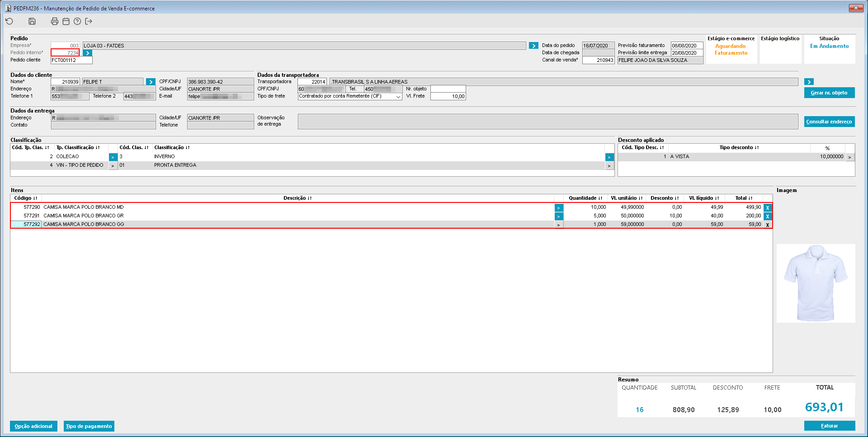
Task: Click the print toolbar icon
Action: [x=55, y=21]
